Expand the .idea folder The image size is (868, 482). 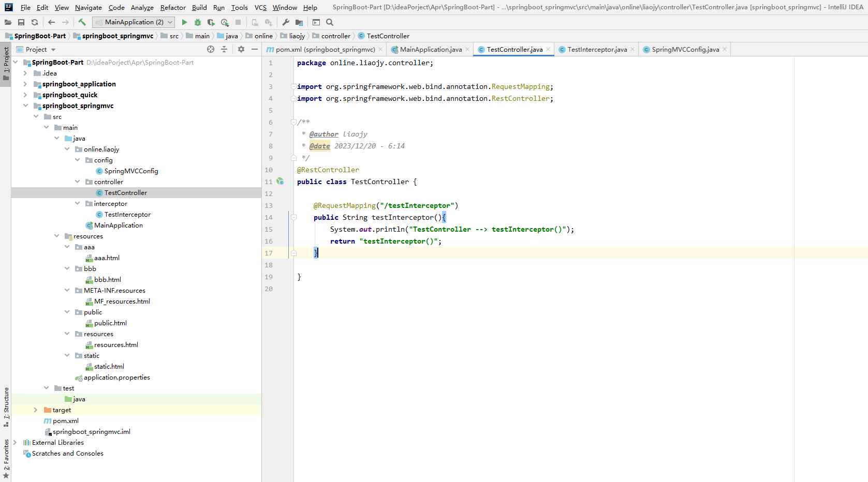point(25,73)
